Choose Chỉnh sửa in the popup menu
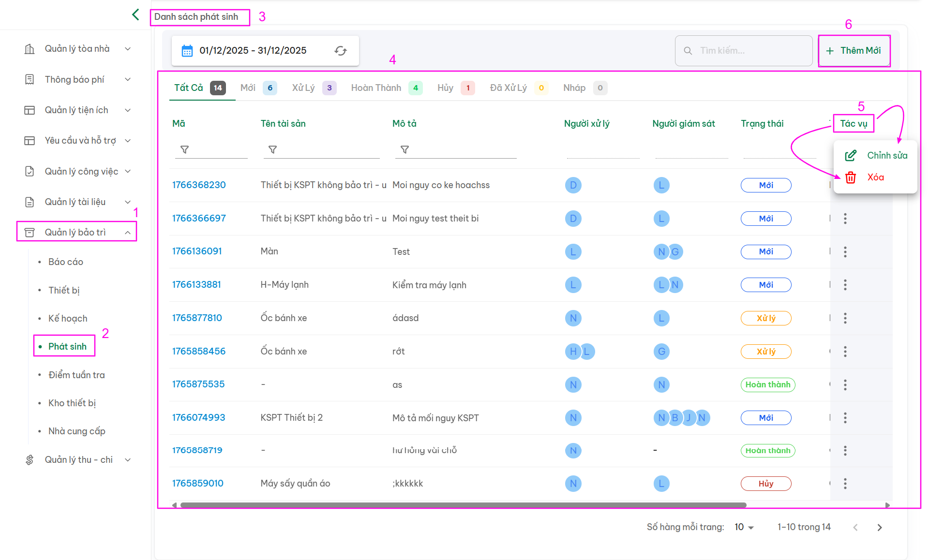The width and height of the screenshot is (929, 560). coord(886,156)
